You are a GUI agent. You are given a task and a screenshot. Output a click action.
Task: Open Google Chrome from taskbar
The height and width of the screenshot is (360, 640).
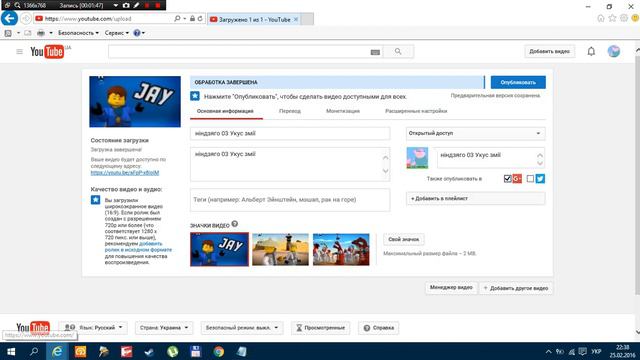[x=218, y=351]
